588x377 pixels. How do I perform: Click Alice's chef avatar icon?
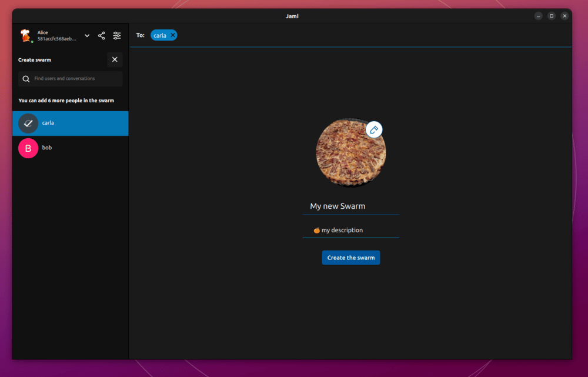tap(25, 36)
